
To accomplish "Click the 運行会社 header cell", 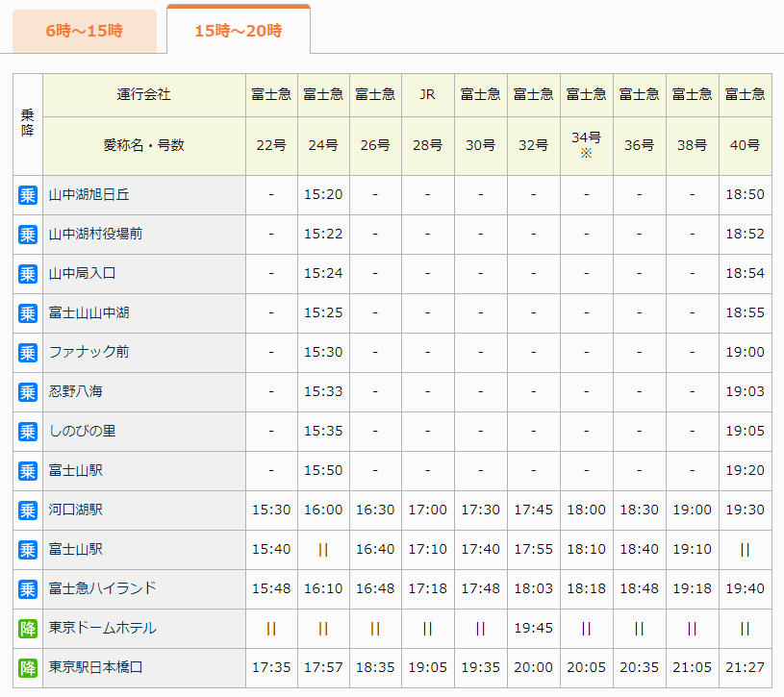I will click(144, 95).
